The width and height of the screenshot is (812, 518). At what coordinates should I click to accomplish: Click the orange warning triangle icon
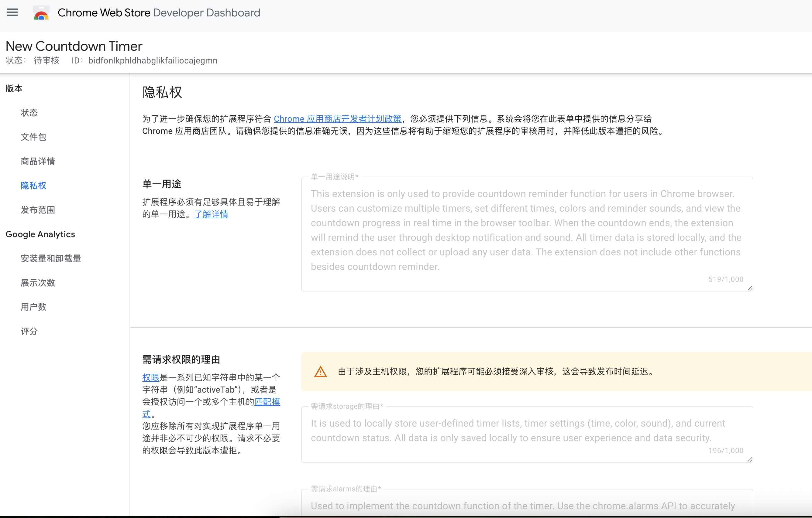point(320,371)
